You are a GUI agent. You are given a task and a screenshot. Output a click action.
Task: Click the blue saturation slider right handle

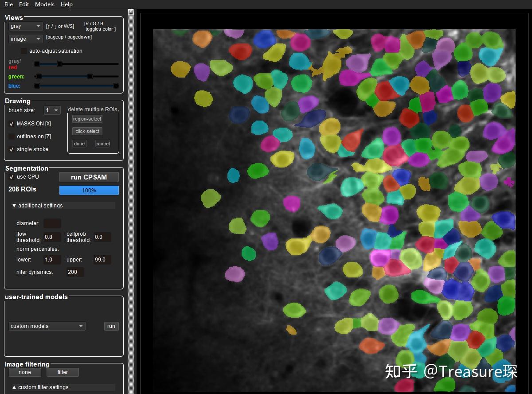116,86
